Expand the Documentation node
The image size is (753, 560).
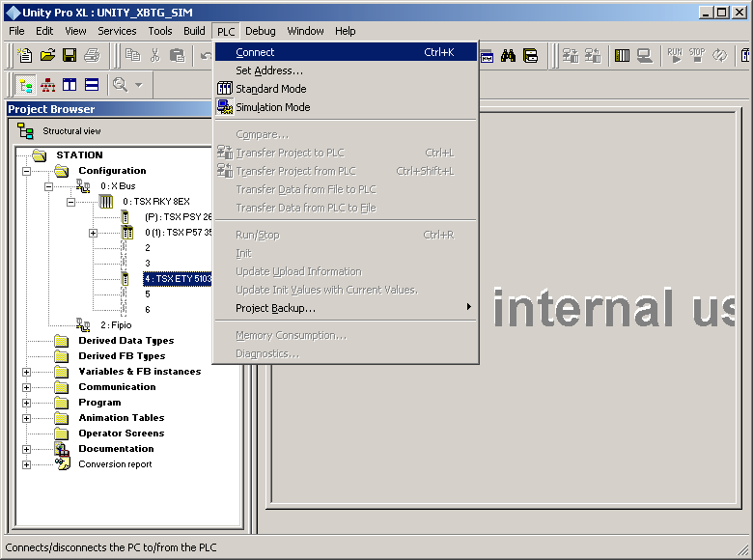tap(26, 449)
